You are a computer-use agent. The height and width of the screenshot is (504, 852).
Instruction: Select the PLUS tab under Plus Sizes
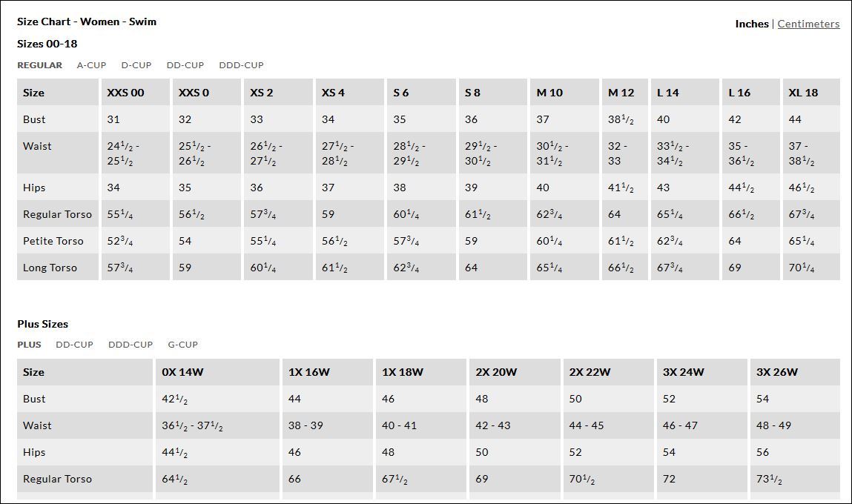click(30, 345)
